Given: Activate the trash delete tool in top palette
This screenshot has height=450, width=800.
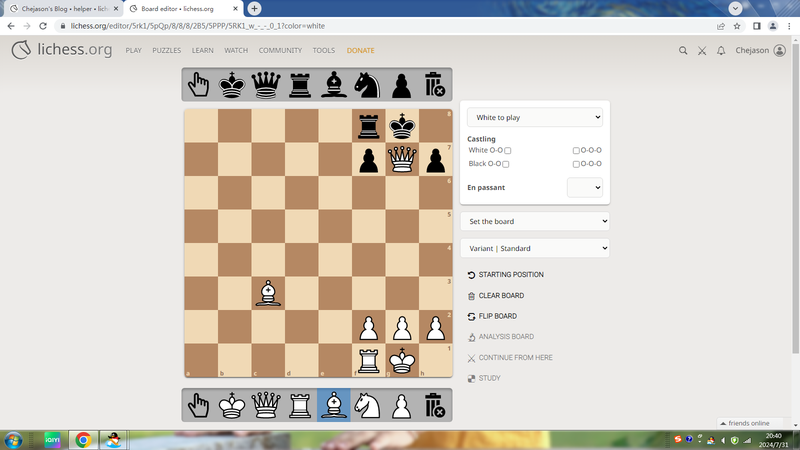Looking at the screenshot, I should [434, 85].
